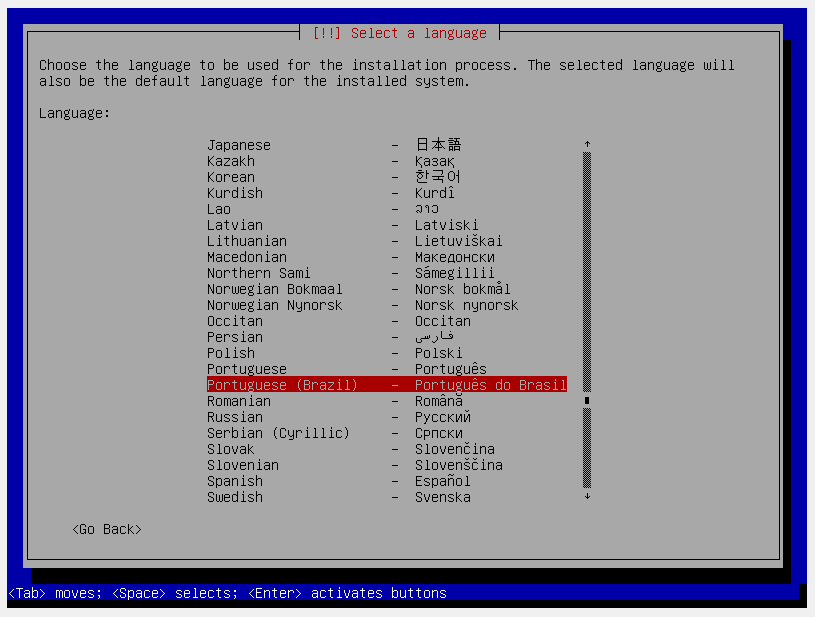Choose Polish as the language
This screenshot has width=815, height=617.
(387, 353)
